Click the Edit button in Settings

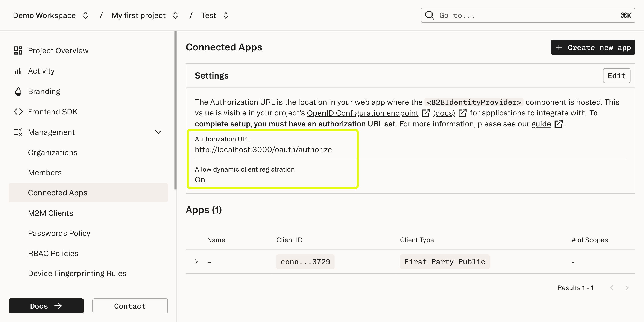[617, 76]
